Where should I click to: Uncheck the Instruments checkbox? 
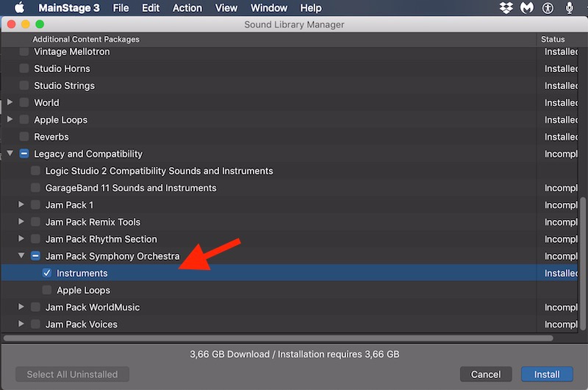pos(47,273)
